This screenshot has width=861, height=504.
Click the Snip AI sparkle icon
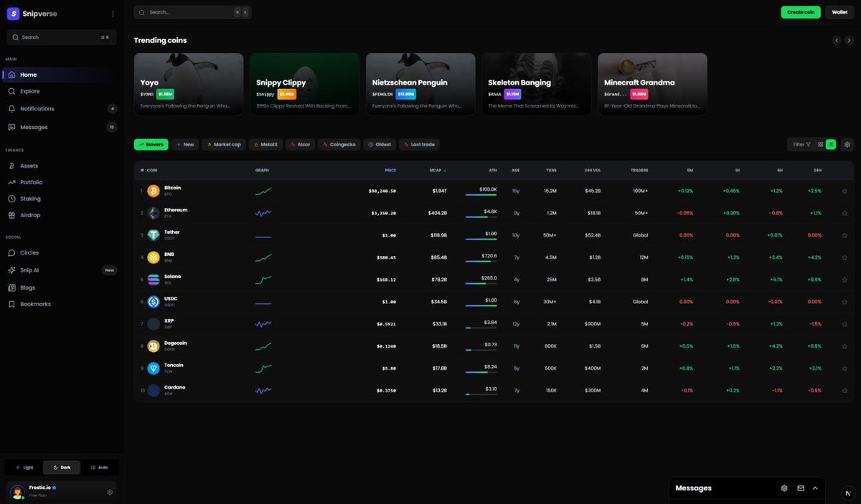click(12, 270)
